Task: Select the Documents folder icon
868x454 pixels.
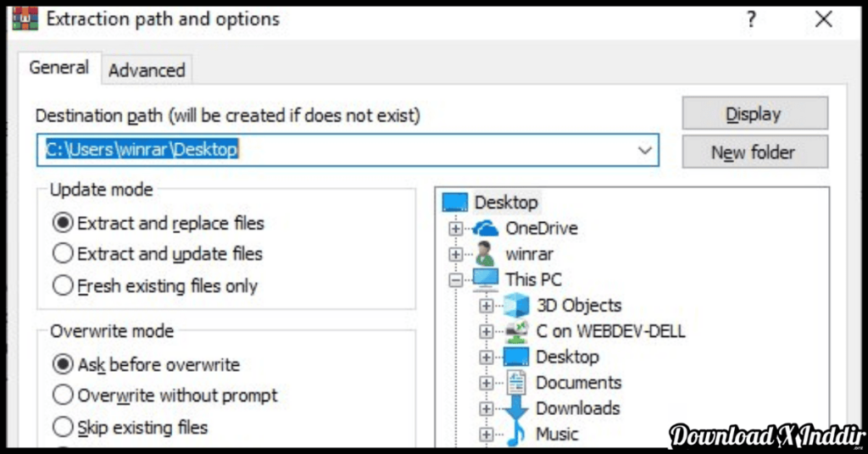Action: pos(515,383)
